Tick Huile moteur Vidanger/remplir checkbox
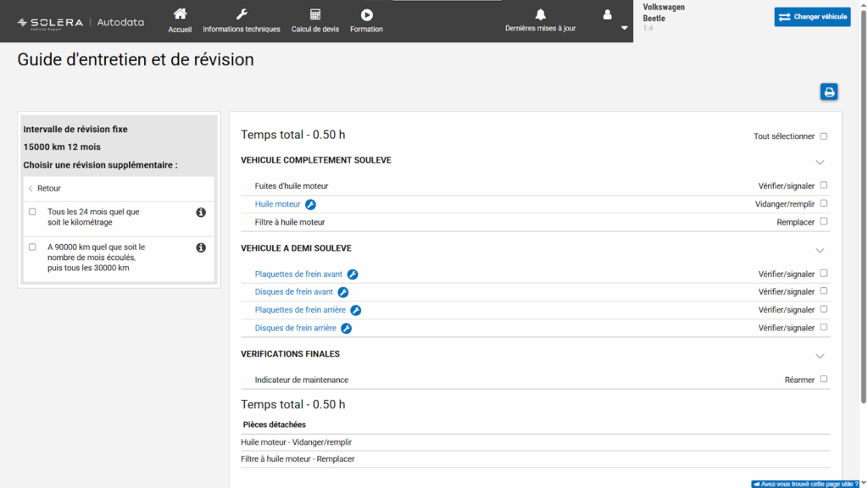This screenshot has height=488, width=868. (x=824, y=203)
